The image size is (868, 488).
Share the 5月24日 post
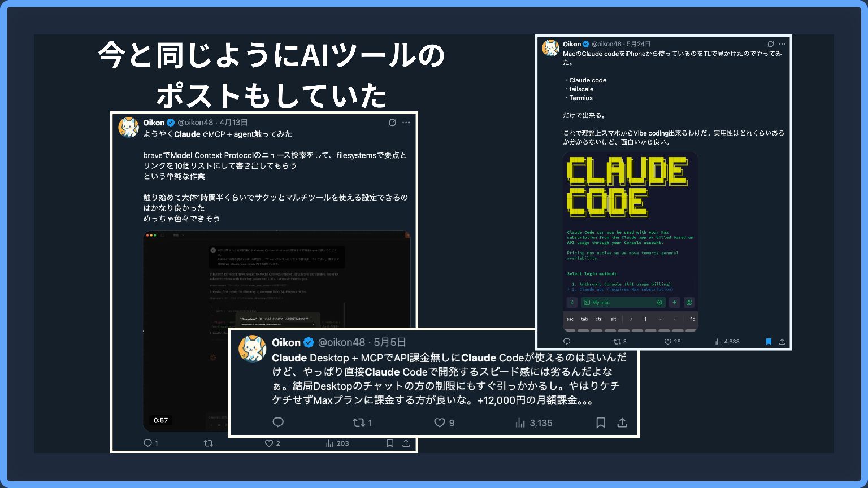pyautogui.click(x=782, y=341)
